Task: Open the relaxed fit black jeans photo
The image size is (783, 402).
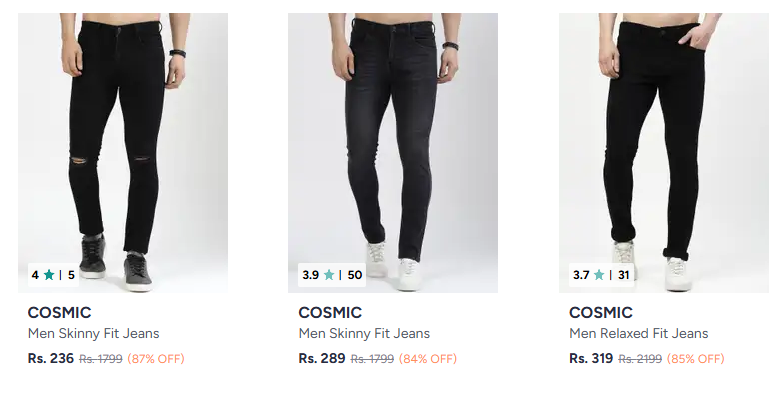Action: coord(663,150)
